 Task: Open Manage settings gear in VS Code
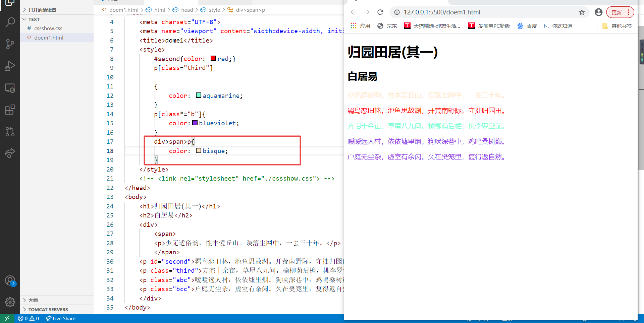click(x=10, y=302)
